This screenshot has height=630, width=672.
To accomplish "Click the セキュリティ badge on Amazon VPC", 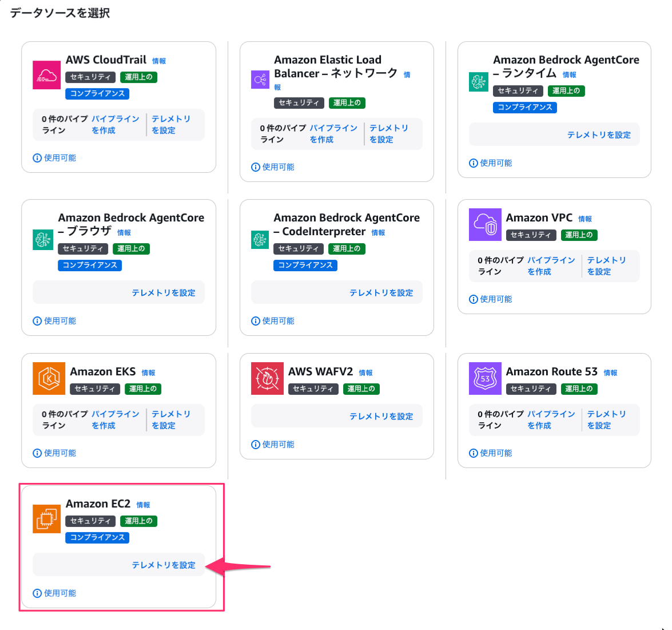I will tap(531, 235).
